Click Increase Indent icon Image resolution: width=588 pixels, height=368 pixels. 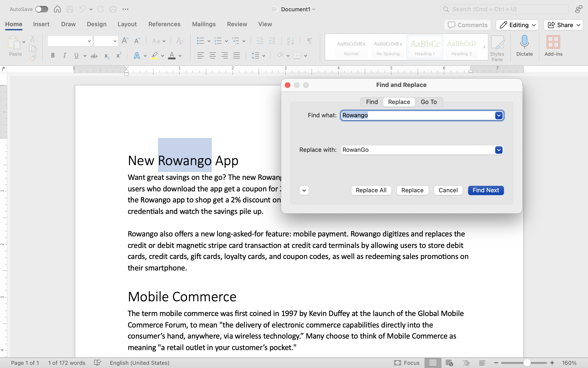[x=272, y=41]
